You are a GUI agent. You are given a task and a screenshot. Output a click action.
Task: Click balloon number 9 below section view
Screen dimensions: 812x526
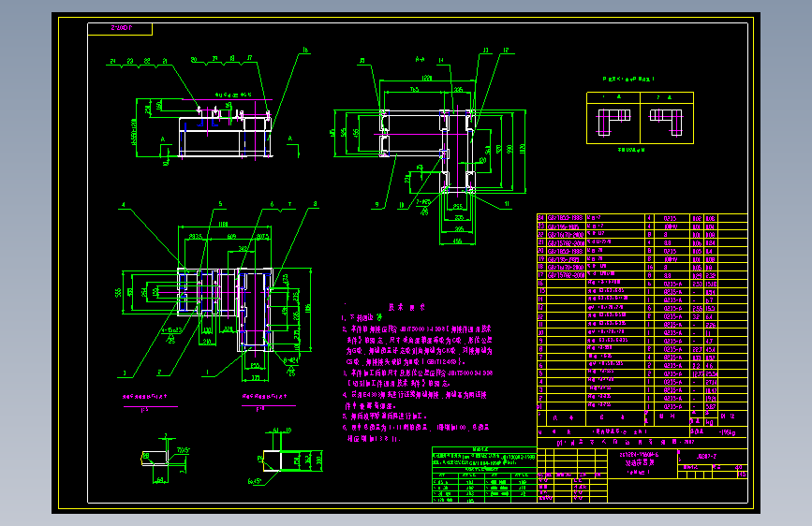point(376,204)
